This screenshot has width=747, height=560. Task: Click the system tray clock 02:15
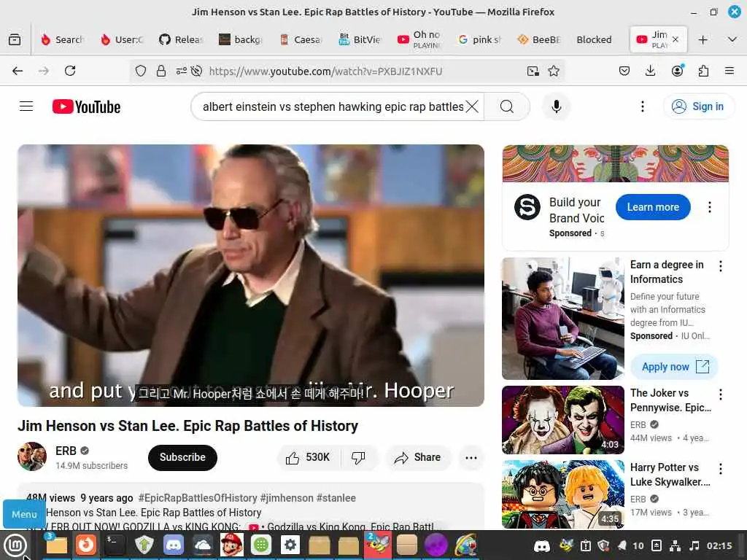719,545
